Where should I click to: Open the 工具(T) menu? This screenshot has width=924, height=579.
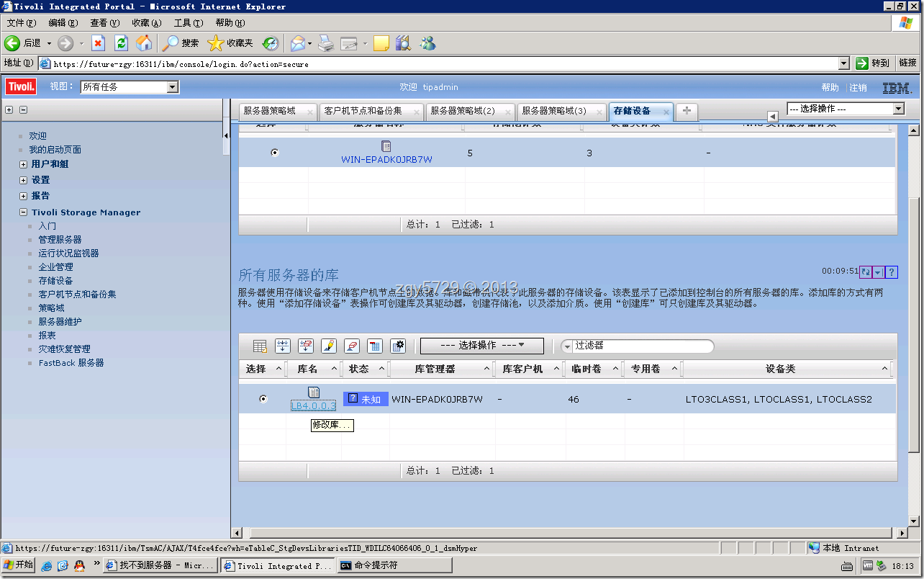(188, 23)
